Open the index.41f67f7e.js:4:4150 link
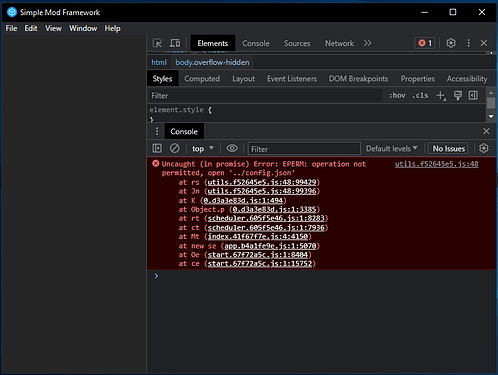Screen dimensions: 498x375 pos(258,237)
